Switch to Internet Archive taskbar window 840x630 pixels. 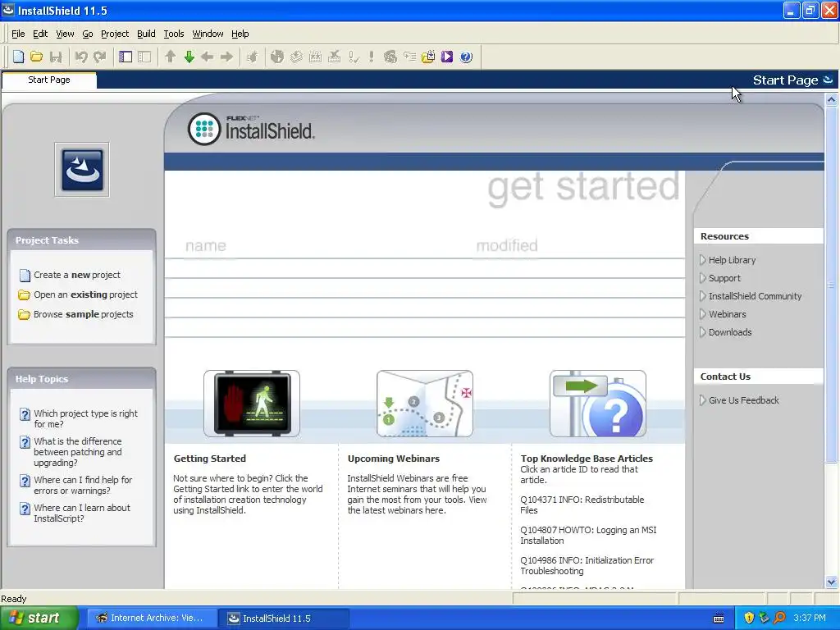click(x=152, y=619)
